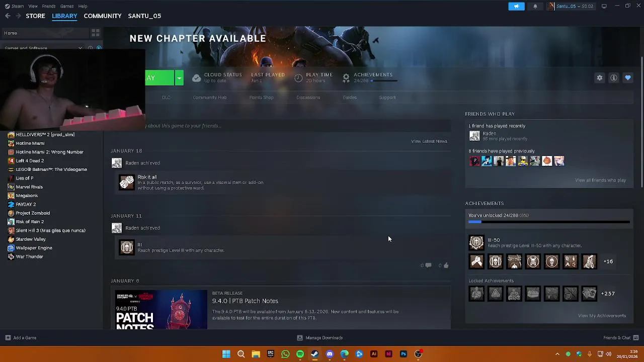
Task: Select Marvel Rivals in library
Action: [29, 187]
